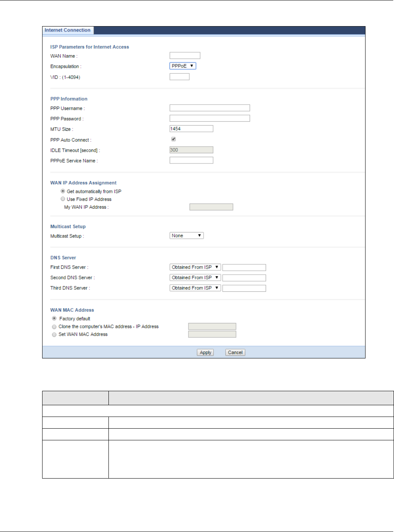
Task: Select Clone the computer's MAC address radio
Action: (54, 327)
